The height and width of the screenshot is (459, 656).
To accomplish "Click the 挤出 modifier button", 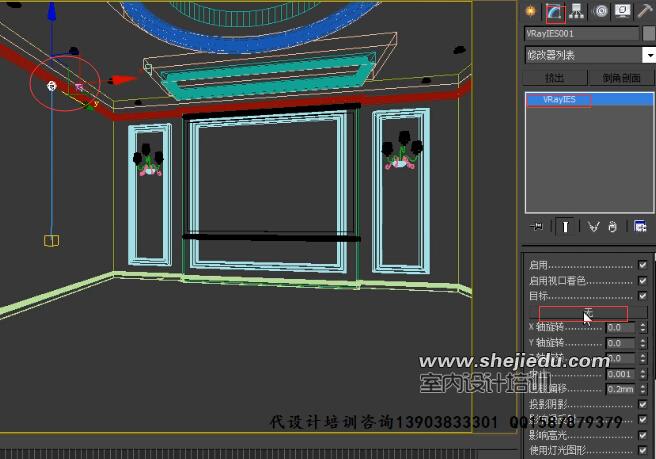I will 554,77.
